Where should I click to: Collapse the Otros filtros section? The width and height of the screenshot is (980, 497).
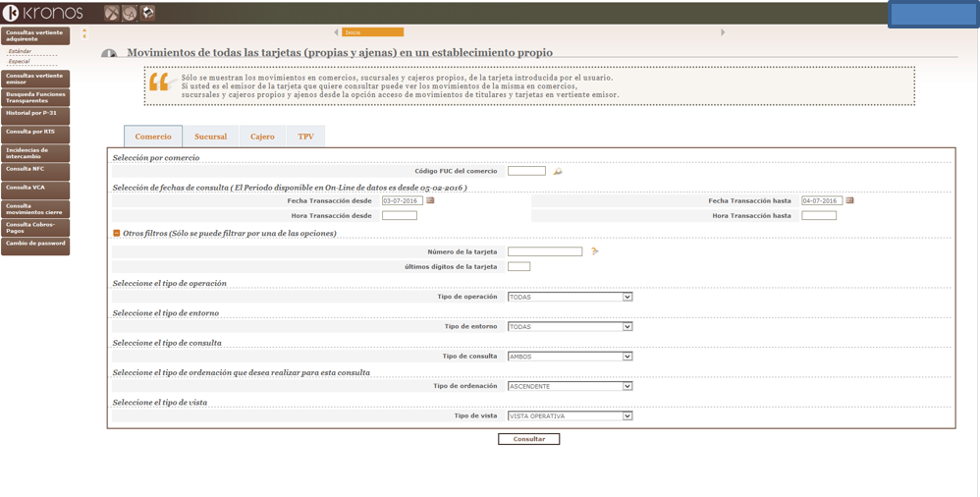pyautogui.click(x=116, y=233)
